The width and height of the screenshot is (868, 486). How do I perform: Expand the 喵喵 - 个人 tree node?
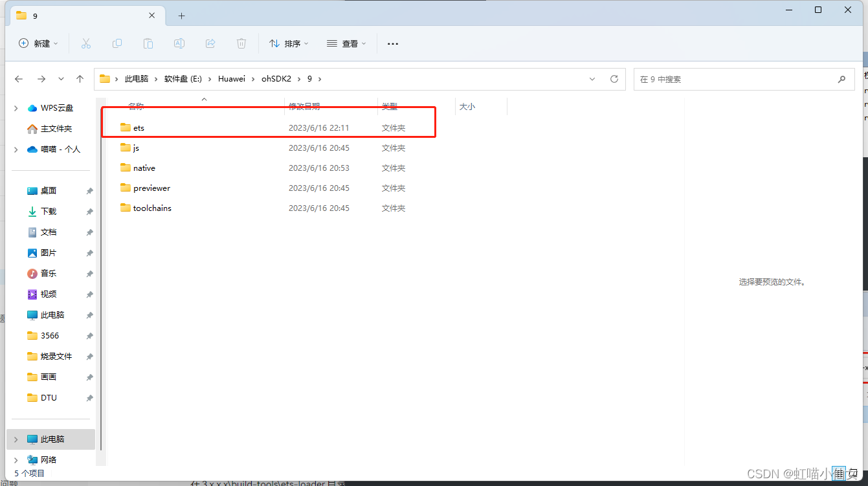click(16, 149)
